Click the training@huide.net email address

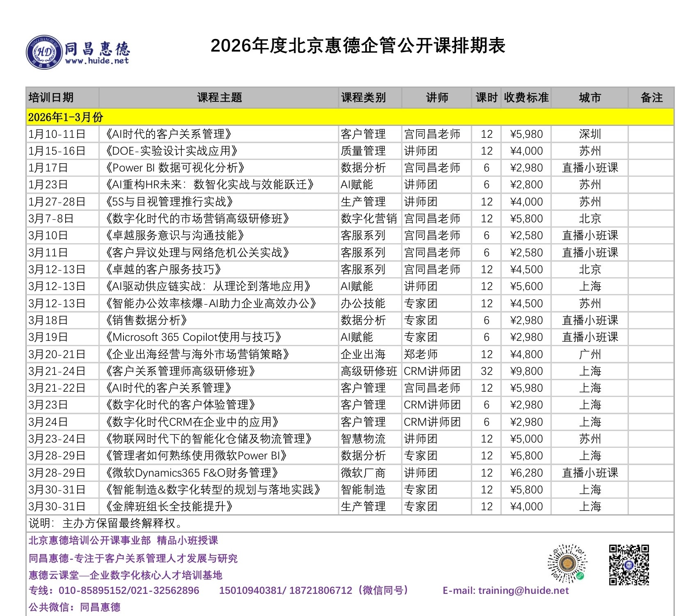point(523,591)
